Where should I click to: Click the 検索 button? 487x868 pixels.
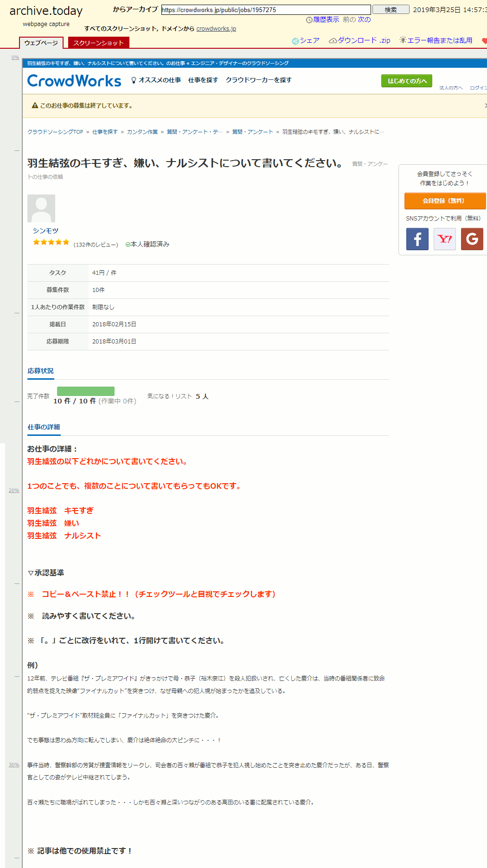coord(391,10)
